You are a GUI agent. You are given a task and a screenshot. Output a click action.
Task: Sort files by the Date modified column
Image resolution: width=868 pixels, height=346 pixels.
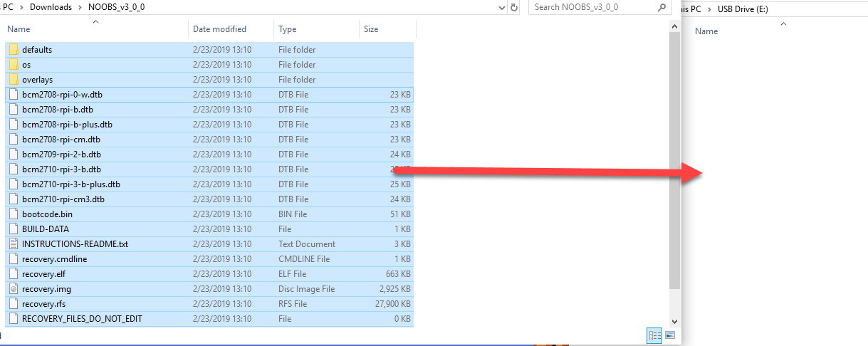tap(219, 29)
